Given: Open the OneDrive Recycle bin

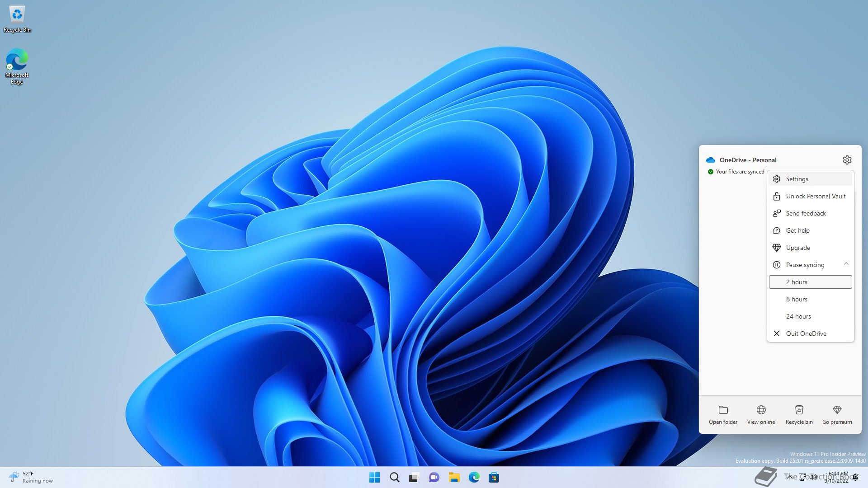Looking at the screenshot, I should pos(799,414).
